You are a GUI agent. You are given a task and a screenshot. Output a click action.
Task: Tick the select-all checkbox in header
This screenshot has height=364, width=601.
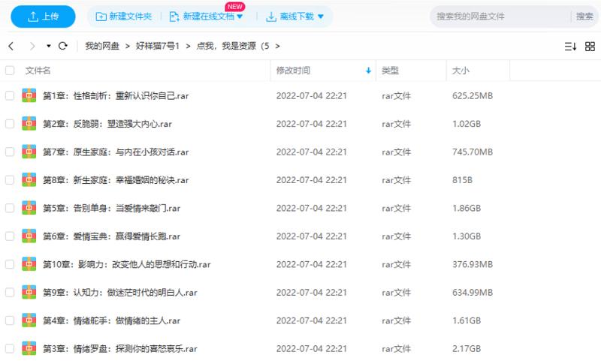pos(10,71)
